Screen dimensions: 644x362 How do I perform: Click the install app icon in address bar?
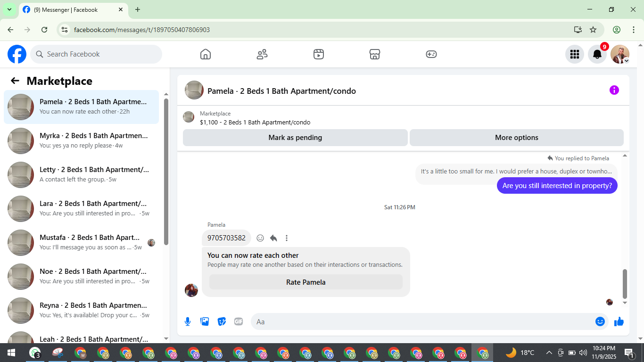point(578,30)
